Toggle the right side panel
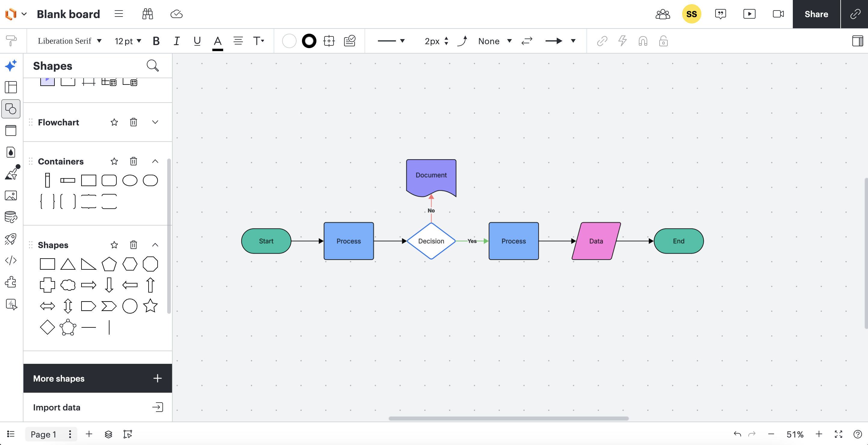The width and height of the screenshot is (868, 445). (x=857, y=41)
